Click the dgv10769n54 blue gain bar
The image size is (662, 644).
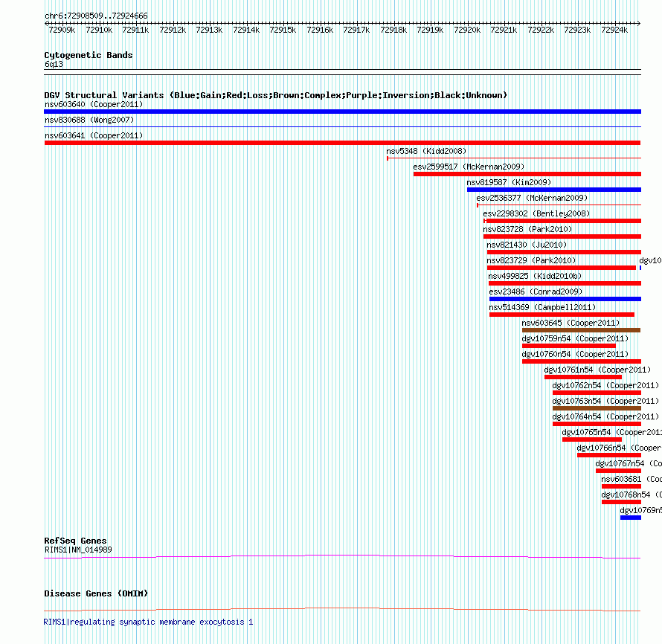coord(631,518)
